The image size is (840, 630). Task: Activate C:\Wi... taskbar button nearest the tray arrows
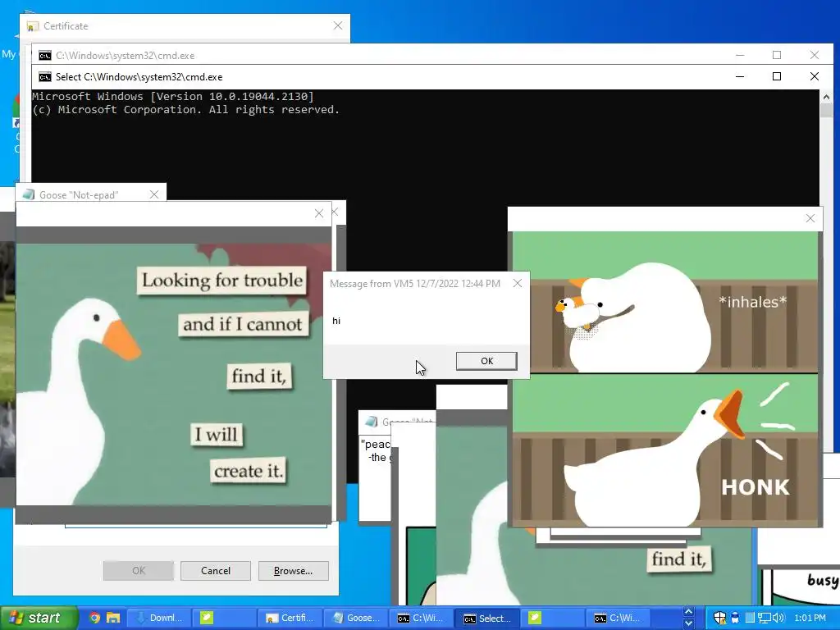[x=619, y=618]
